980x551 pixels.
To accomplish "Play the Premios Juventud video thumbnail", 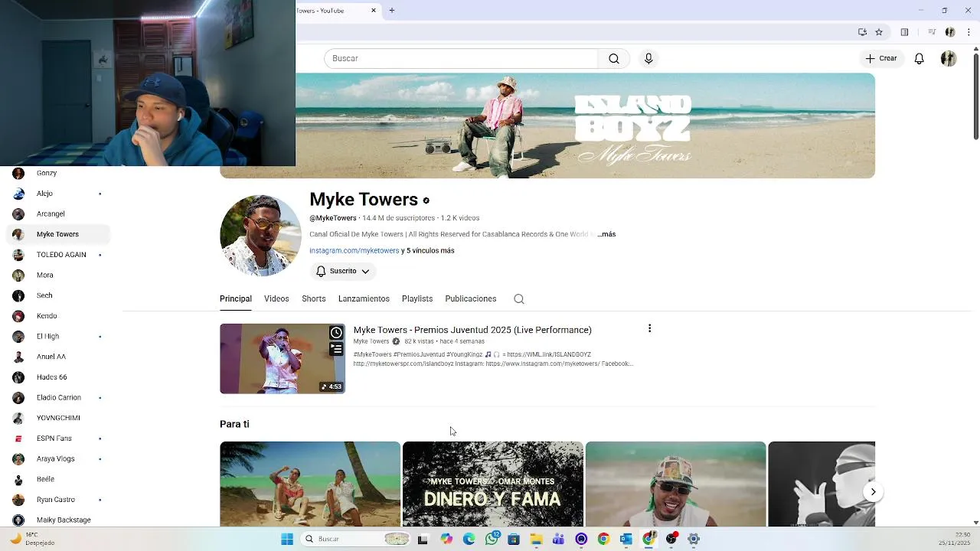I will [x=283, y=359].
